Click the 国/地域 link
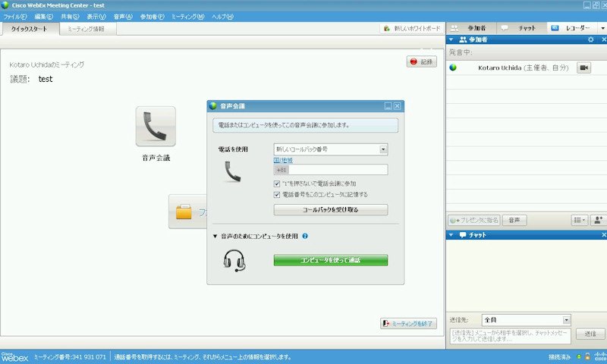Viewport: 607px width, 364px height. pos(283,160)
